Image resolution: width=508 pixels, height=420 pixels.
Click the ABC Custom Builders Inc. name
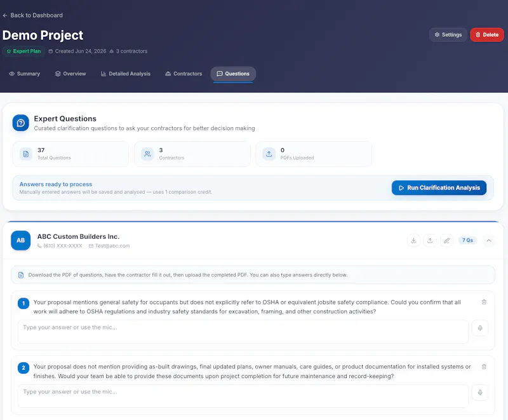tap(78, 236)
